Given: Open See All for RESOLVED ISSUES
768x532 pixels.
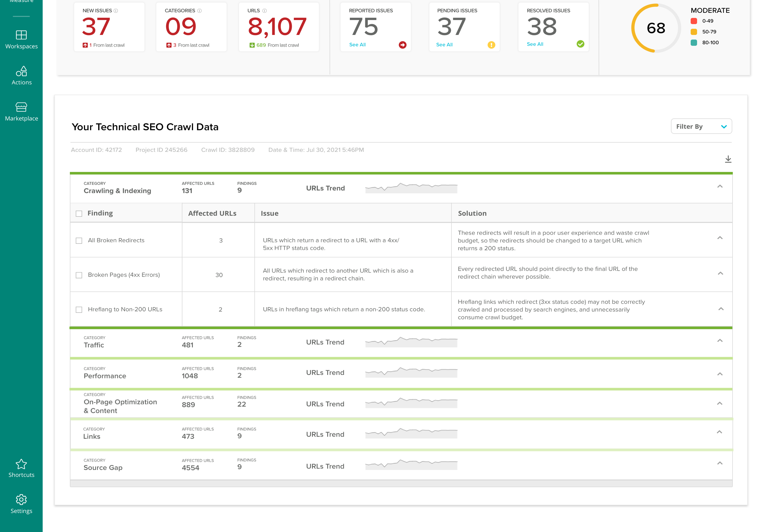Looking at the screenshot, I should pyautogui.click(x=535, y=44).
